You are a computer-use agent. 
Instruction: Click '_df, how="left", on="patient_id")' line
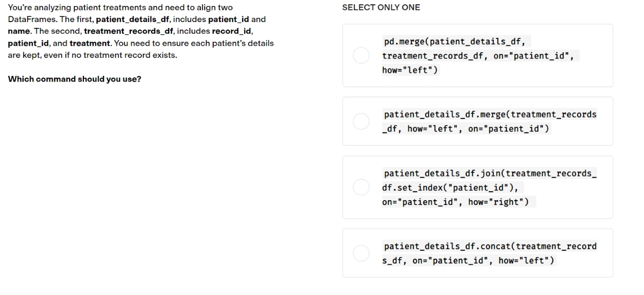point(466,129)
